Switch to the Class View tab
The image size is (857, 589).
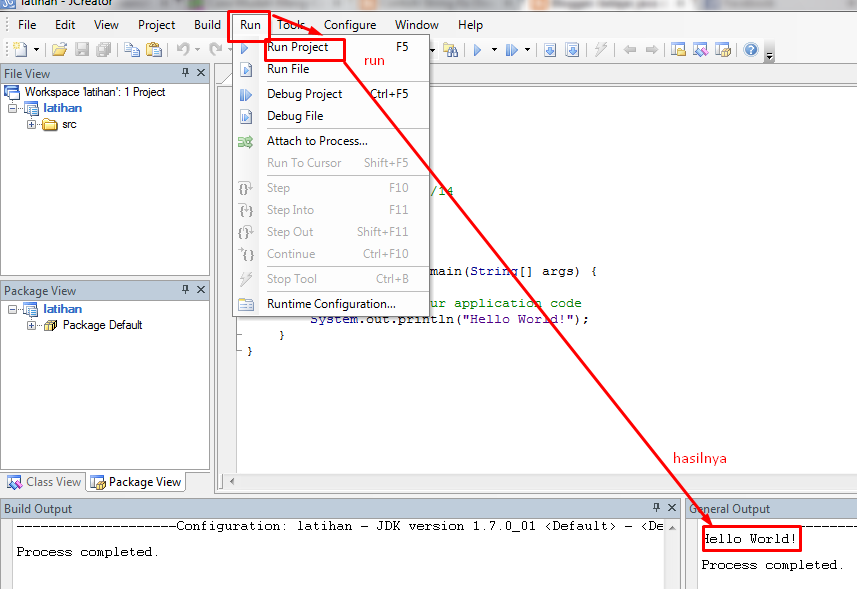pos(43,482)
